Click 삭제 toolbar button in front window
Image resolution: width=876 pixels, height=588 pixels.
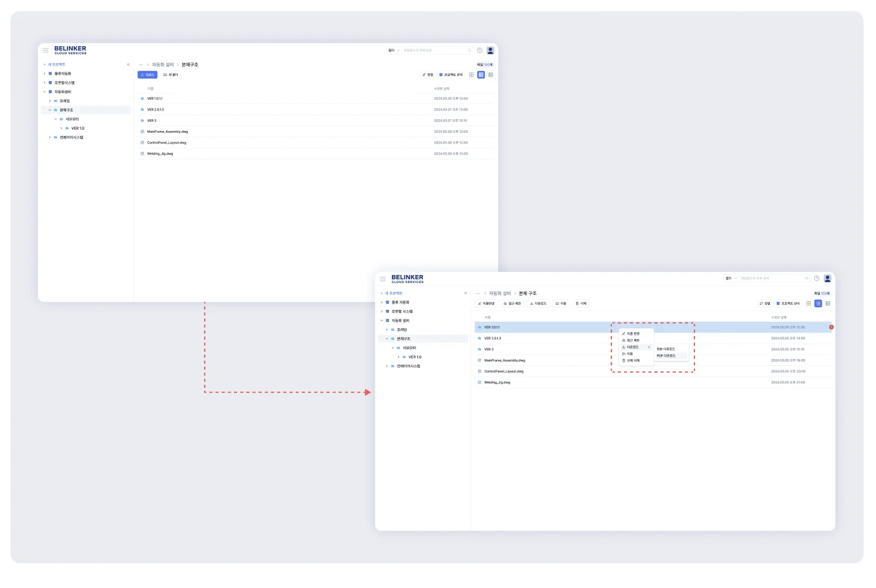click(x=581, y=304)
